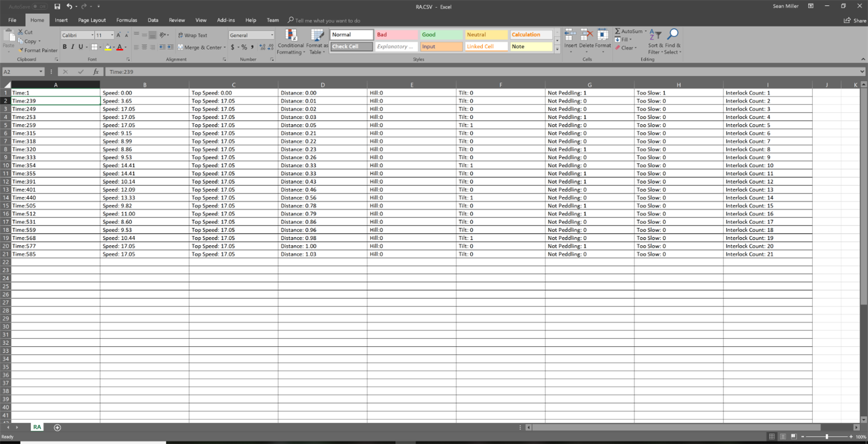
Task: Open Format as Table gallery
Action: 317,42
